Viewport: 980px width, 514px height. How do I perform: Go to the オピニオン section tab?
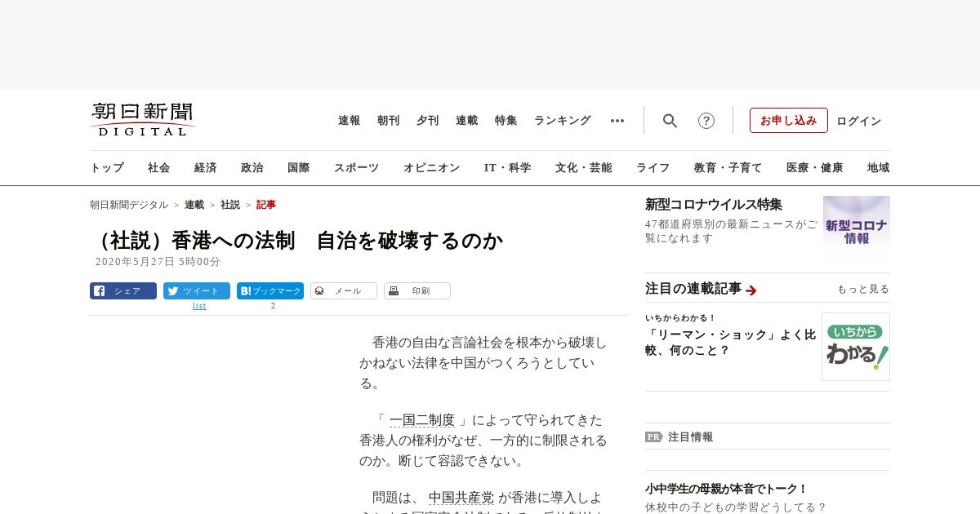(431, 168)
